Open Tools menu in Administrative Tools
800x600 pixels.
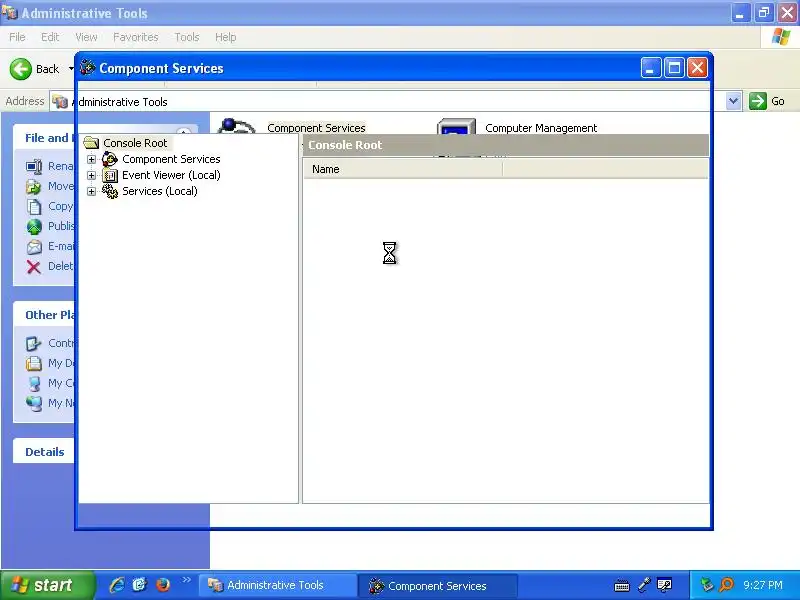pos(187,37)
